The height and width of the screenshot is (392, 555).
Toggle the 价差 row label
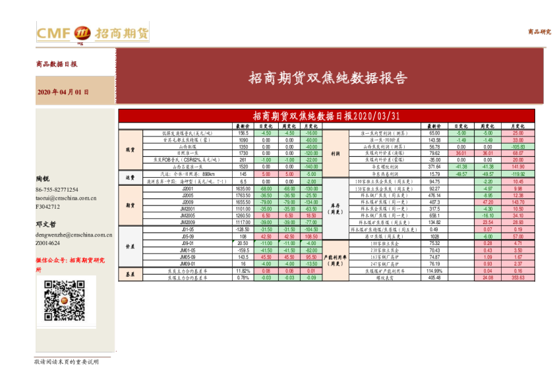[x=129, y=248]
